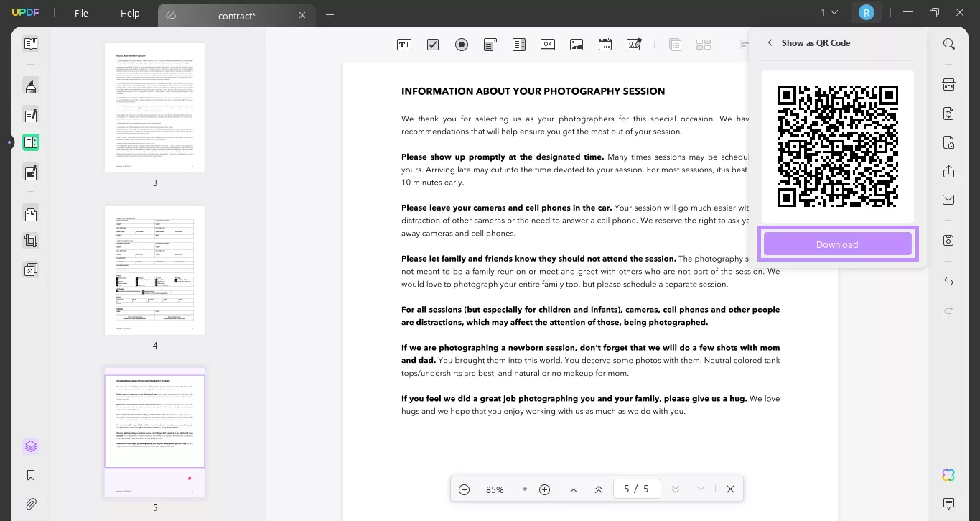Click the heading INFORMATION ABOUT YOUR PHOTOGRAPHY SESSION
Image resolution: width=980 pixels, height=521 pixels.
tap(533, 91)
